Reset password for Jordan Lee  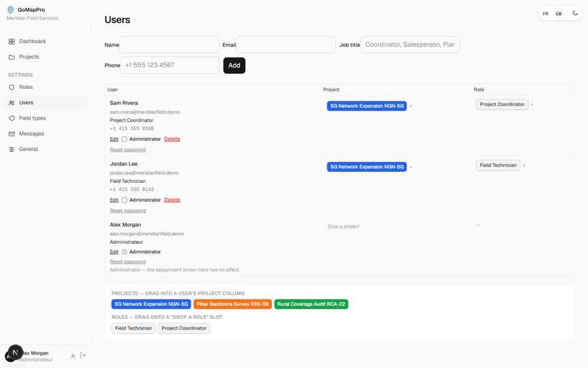click(x=127, y=211)
